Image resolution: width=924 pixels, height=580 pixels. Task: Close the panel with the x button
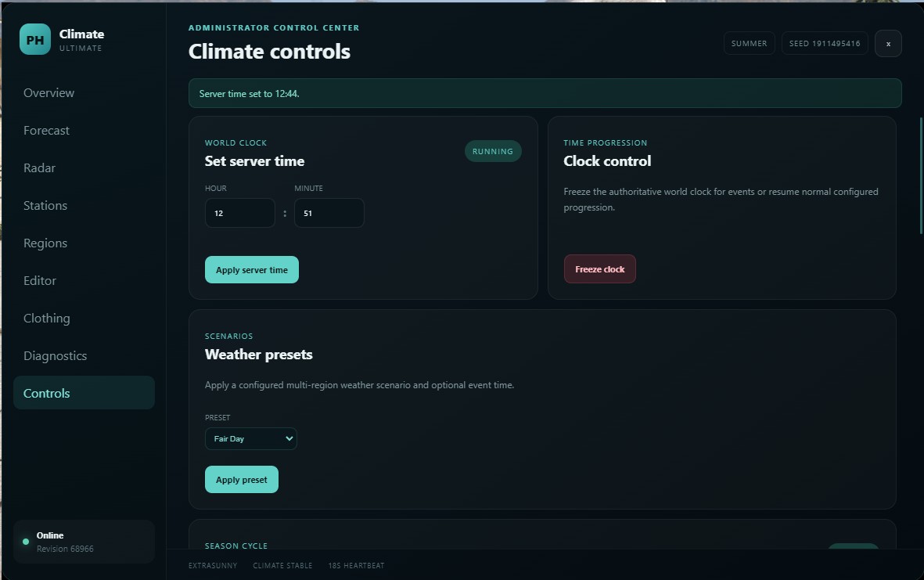tap(888, 44)
